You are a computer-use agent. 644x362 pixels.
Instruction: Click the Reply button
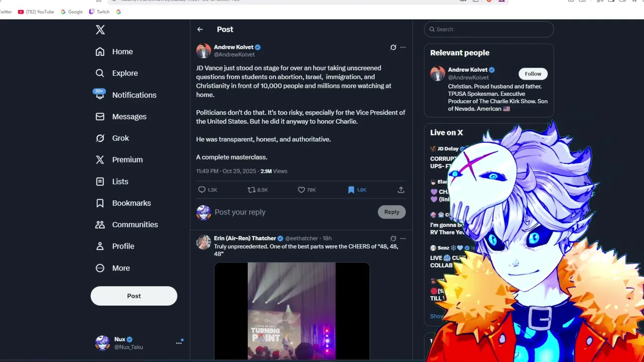[x=392, y=212]
